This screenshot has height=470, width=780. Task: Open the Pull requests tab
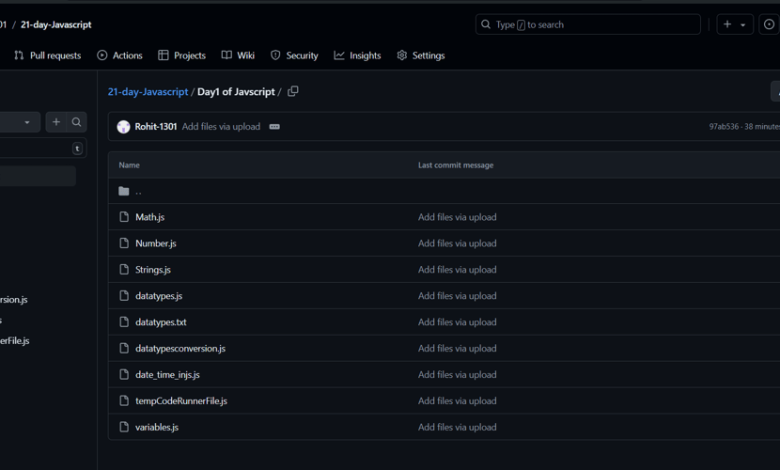(48, 56)
